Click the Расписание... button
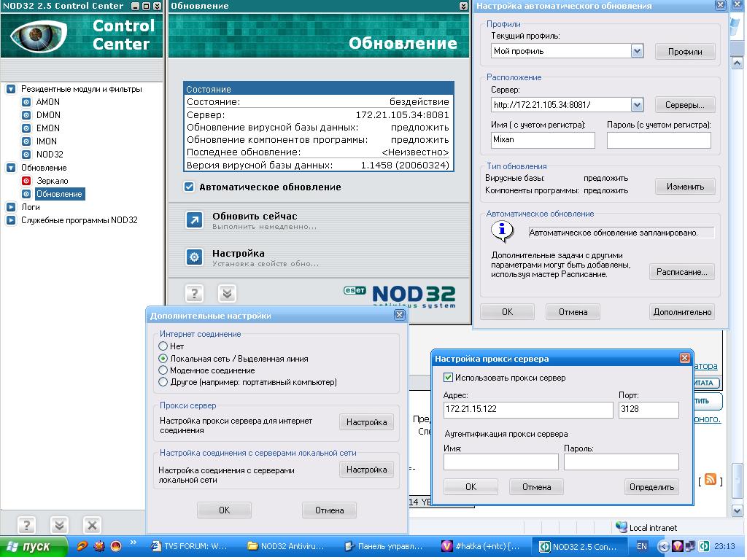Image resolution: width=747 pixels, height=560 pixels. click(x=681, y=272)
